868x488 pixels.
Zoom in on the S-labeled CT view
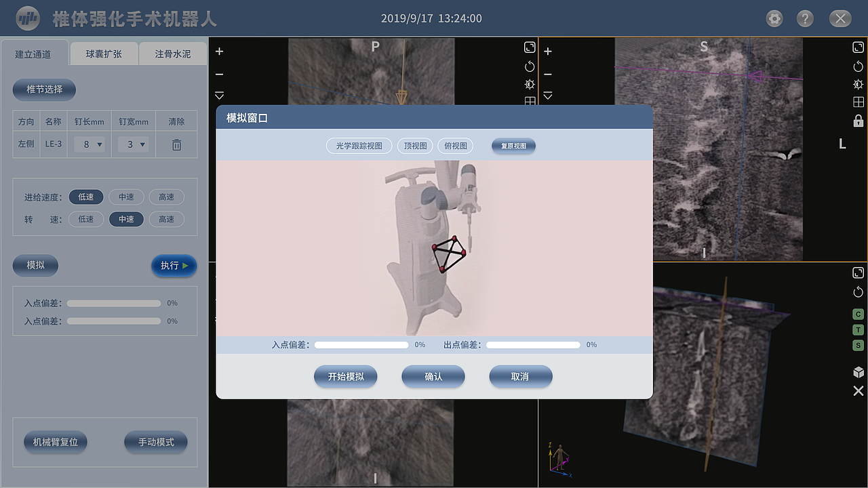(x=548, y=52)
